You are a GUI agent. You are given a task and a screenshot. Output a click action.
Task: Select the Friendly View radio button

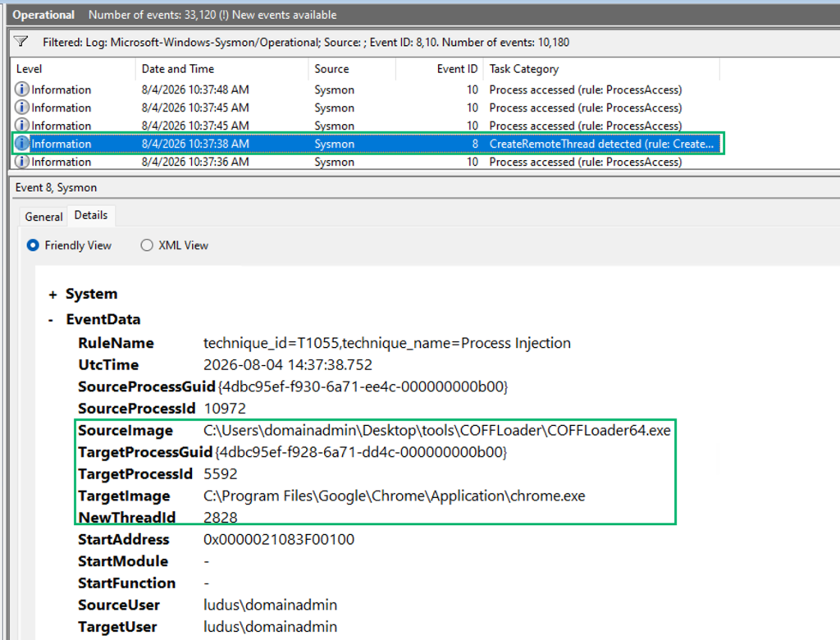(33, 245)
